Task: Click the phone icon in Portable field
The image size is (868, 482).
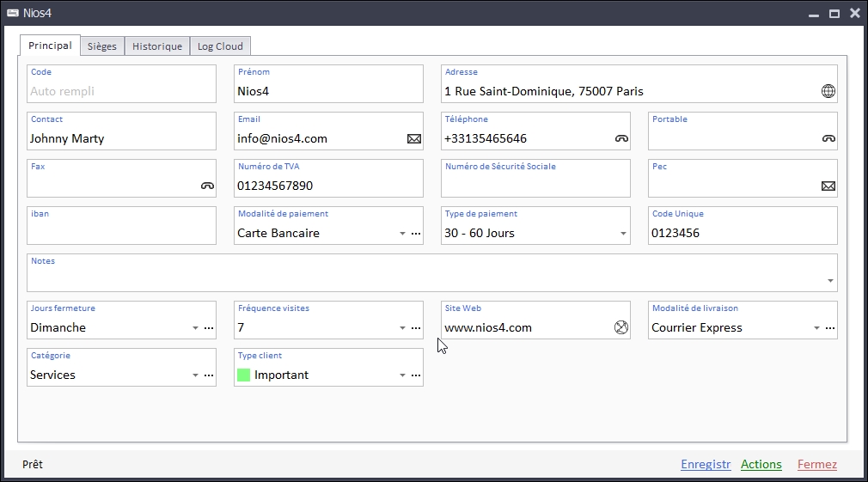Action: click(x=828, y=138)
